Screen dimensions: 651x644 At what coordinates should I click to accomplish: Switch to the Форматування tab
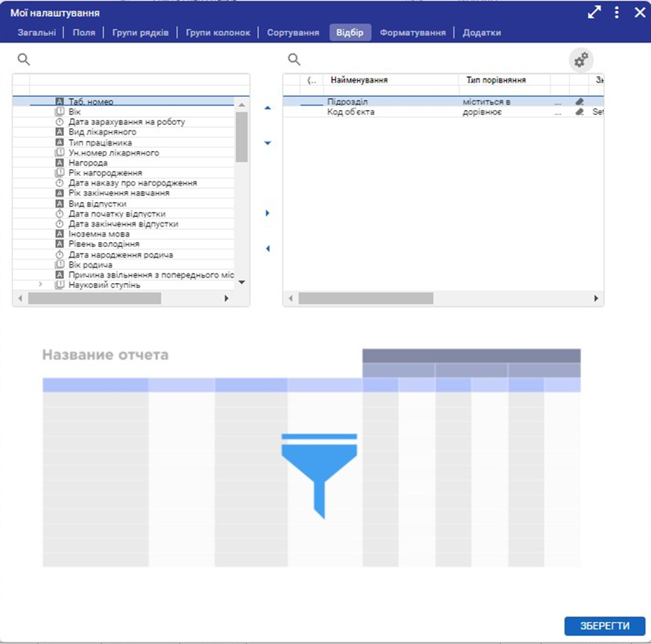tap(413, 33)
